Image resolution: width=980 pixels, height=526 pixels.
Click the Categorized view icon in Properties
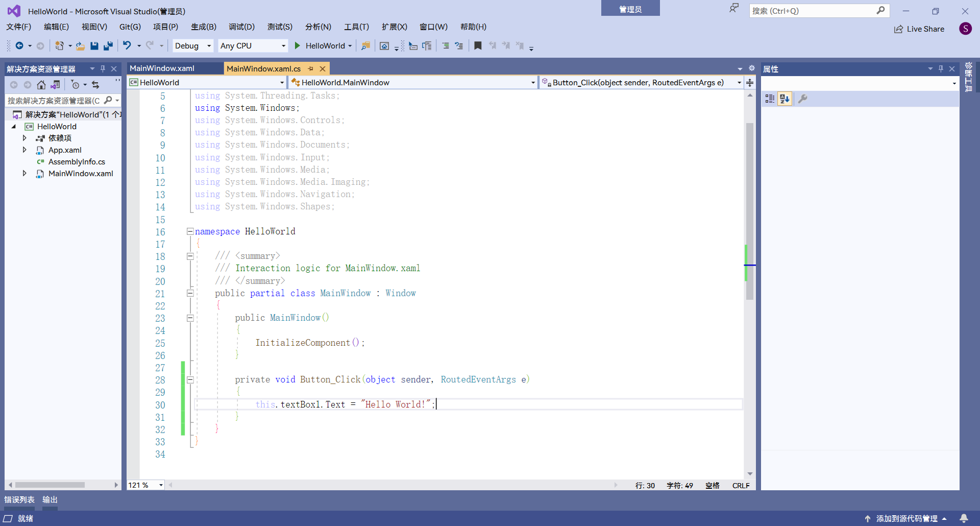770,99
